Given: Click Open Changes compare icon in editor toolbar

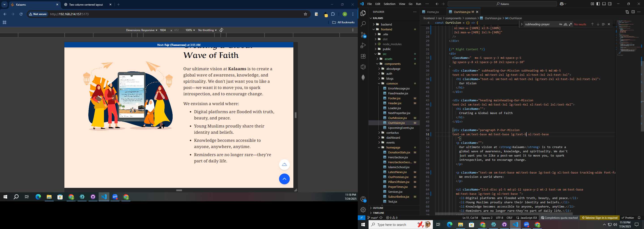Looking at the screenshot, I should pyautogui.click(x=627, y=12).
